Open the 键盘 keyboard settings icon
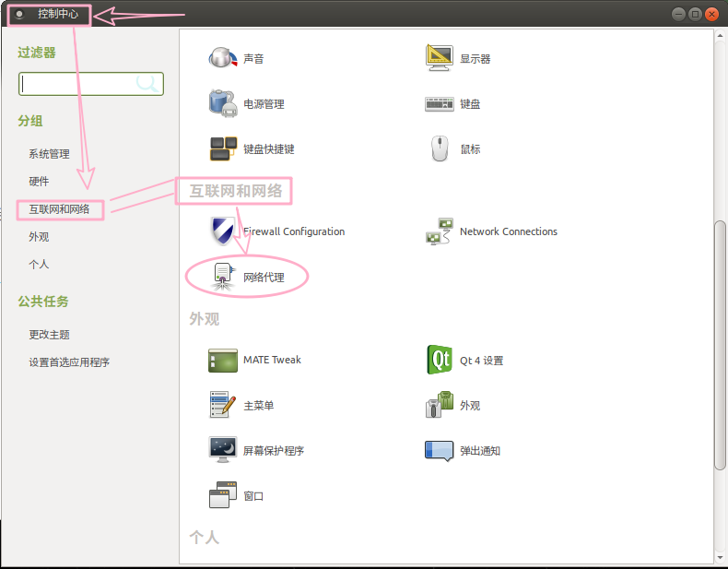 (x=440, y=103)
